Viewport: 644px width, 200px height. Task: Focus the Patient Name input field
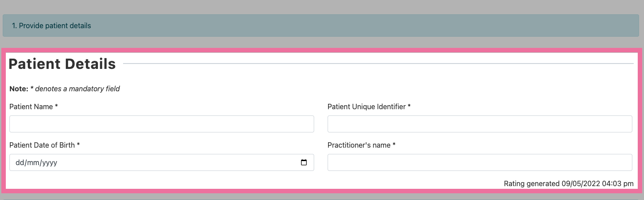click(x=162, y=124)
